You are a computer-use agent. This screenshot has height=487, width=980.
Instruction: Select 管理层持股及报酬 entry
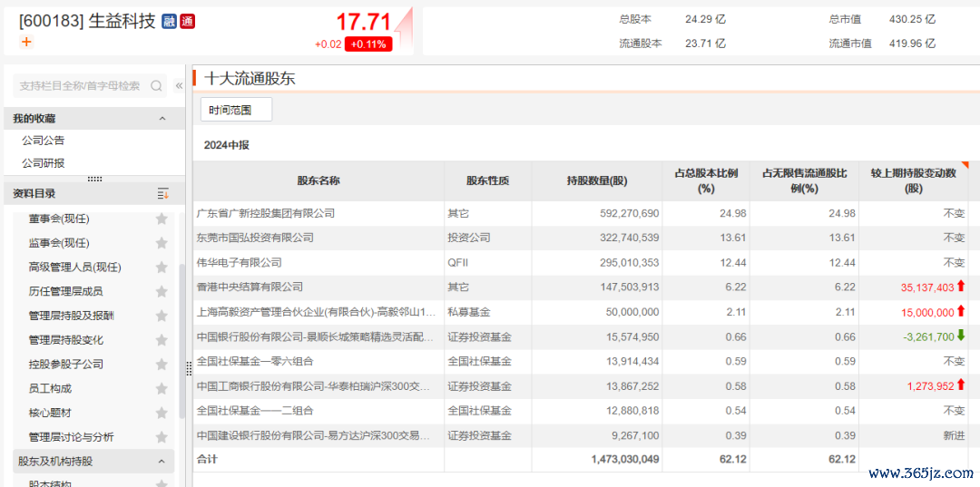(72, 316)
